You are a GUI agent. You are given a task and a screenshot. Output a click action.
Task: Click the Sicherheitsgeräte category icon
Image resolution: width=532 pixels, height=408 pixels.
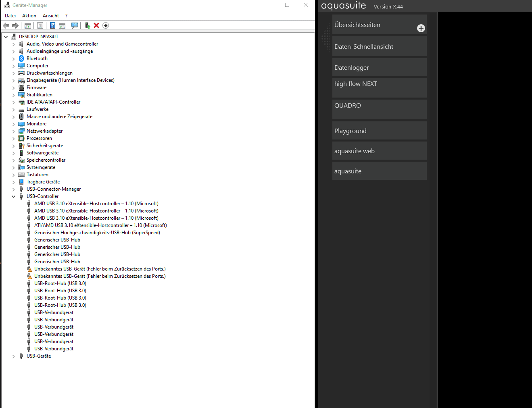coord(21,146)
